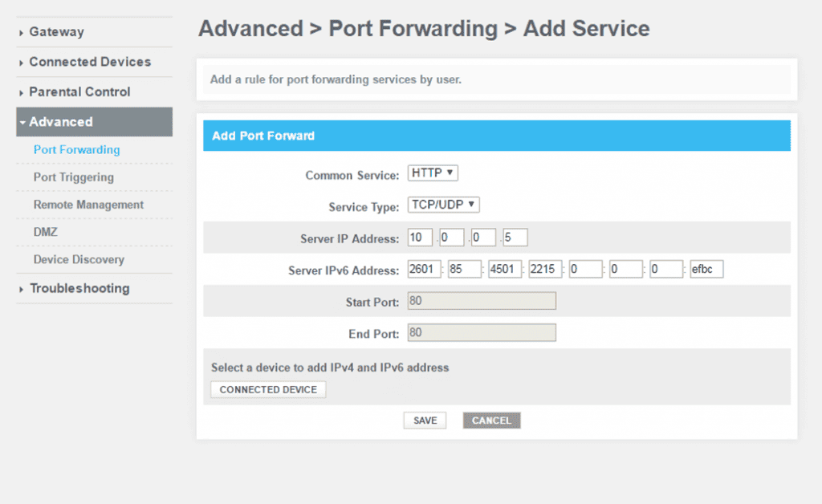Open the Common Service HTTP dropdown

pyautogui.click(x=433, y=173)
